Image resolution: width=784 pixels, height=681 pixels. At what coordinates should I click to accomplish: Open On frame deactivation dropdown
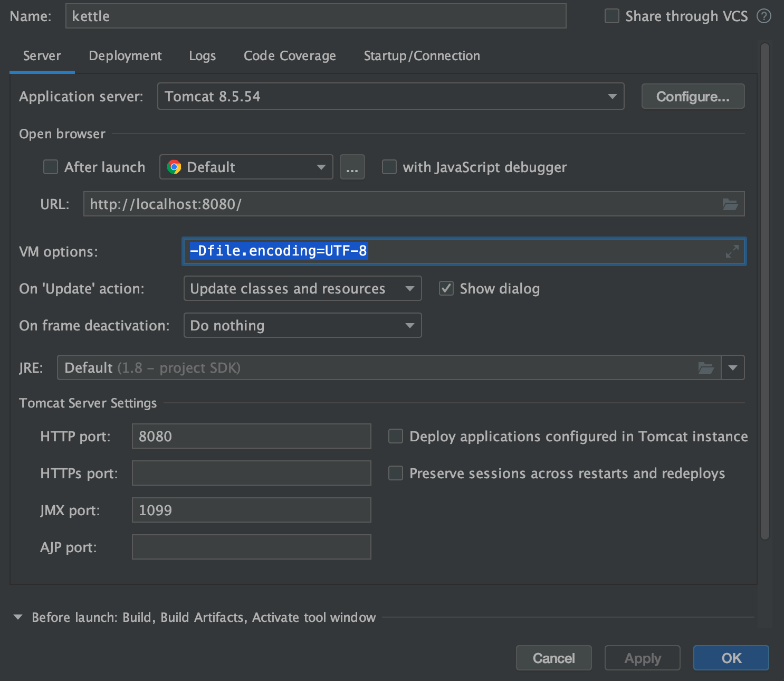pyautogui.click(x=303, y=325)
